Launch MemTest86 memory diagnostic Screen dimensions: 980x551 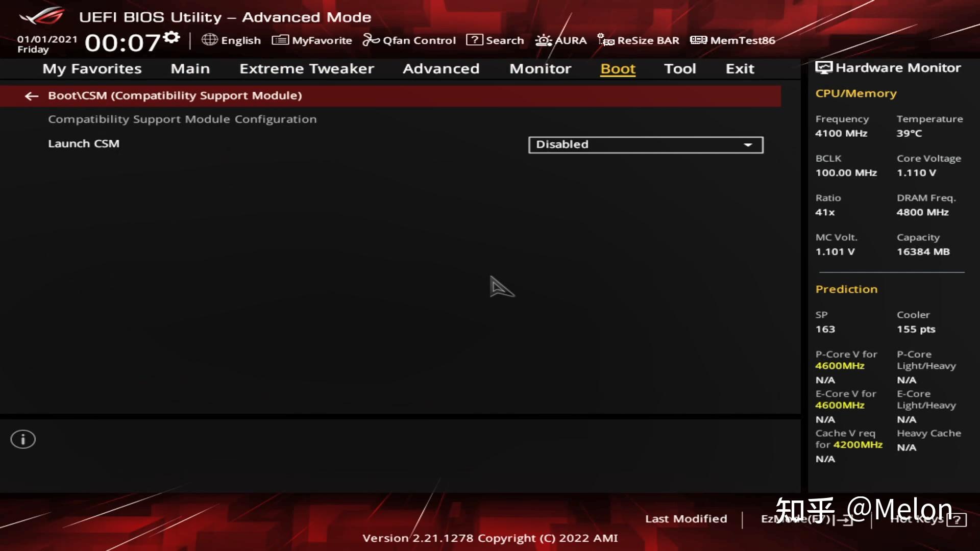click(x=732, y=40)
